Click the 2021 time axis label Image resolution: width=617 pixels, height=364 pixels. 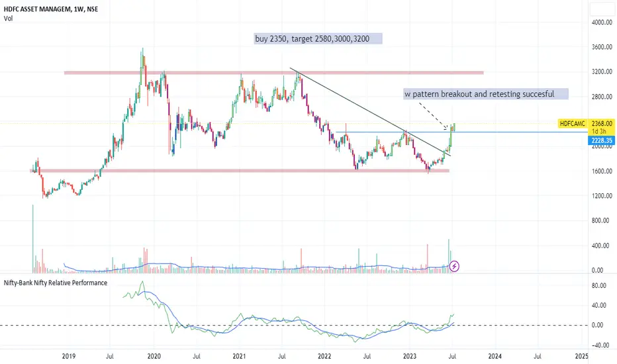tap(239, 356)
